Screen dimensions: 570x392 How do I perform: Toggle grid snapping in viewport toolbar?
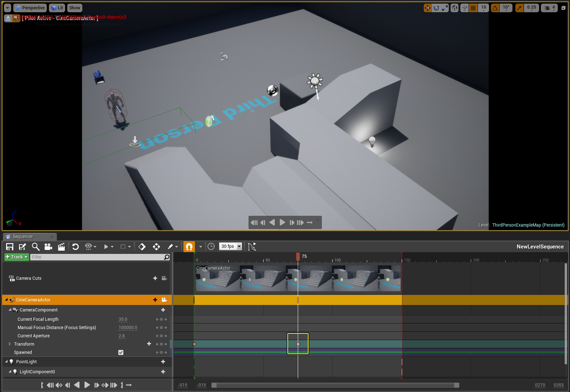click(473, 8)
